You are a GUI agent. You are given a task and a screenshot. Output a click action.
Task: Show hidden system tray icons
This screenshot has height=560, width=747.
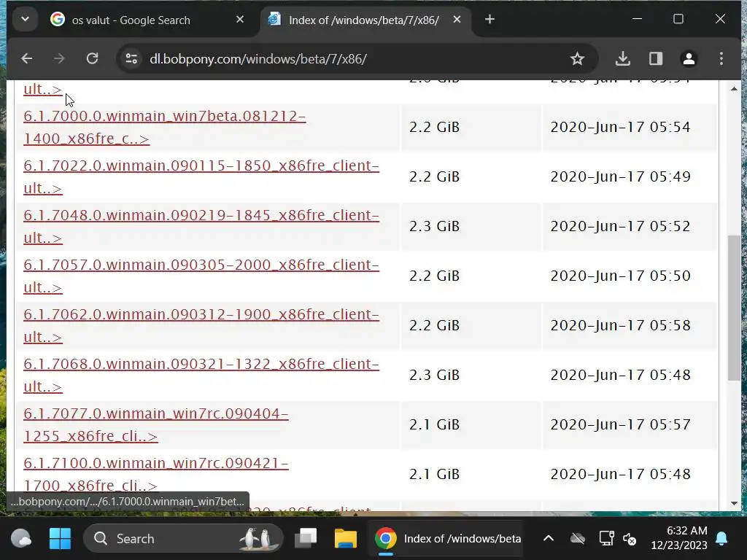(x=549, y=539)
